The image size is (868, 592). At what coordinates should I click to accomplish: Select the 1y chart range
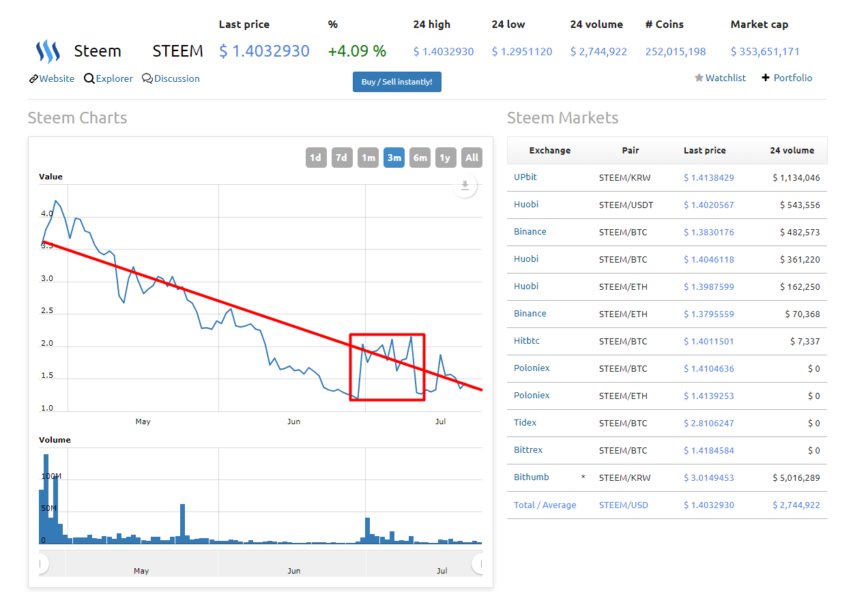(446, 158)
